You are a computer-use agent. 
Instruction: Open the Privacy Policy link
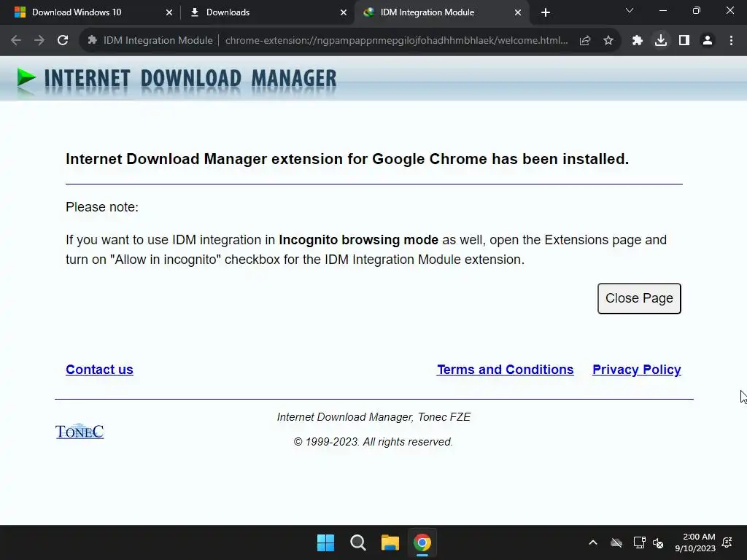[x=636, y=370]
